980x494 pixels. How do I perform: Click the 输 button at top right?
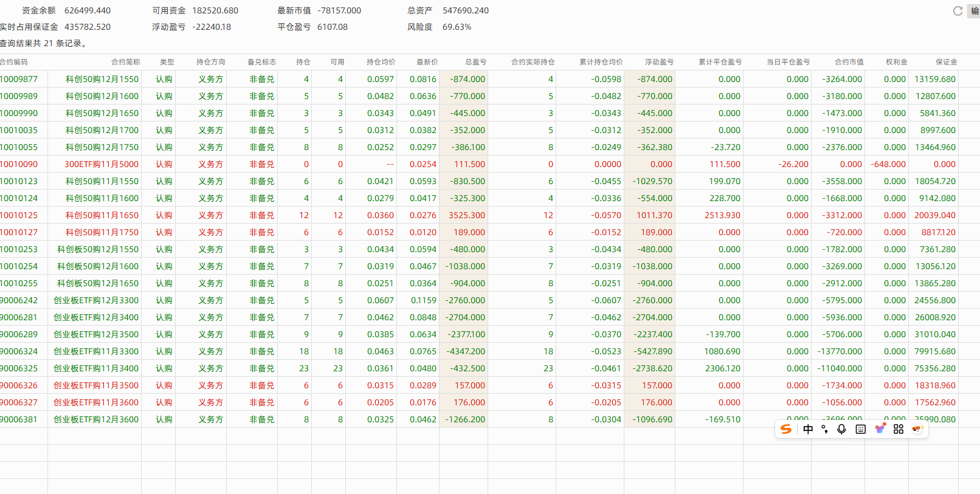(975, 11)
